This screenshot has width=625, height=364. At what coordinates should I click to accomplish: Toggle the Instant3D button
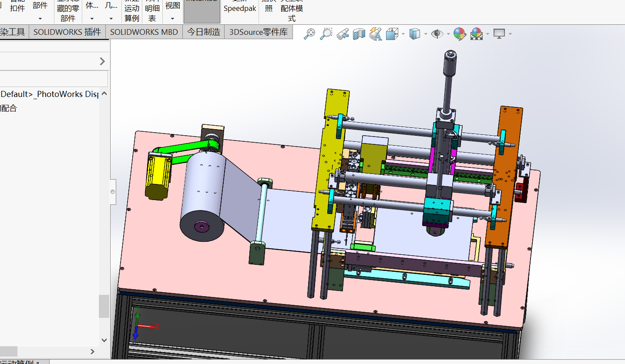pos(202,11)
